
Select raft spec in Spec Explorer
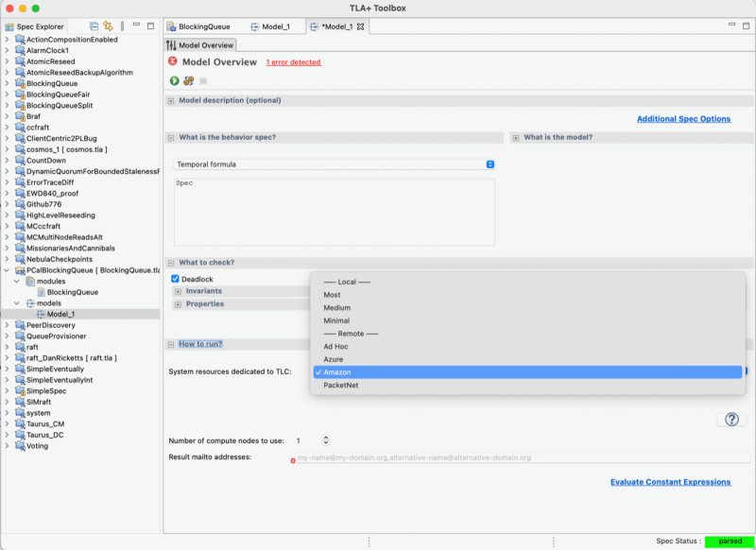pos(32,347)
